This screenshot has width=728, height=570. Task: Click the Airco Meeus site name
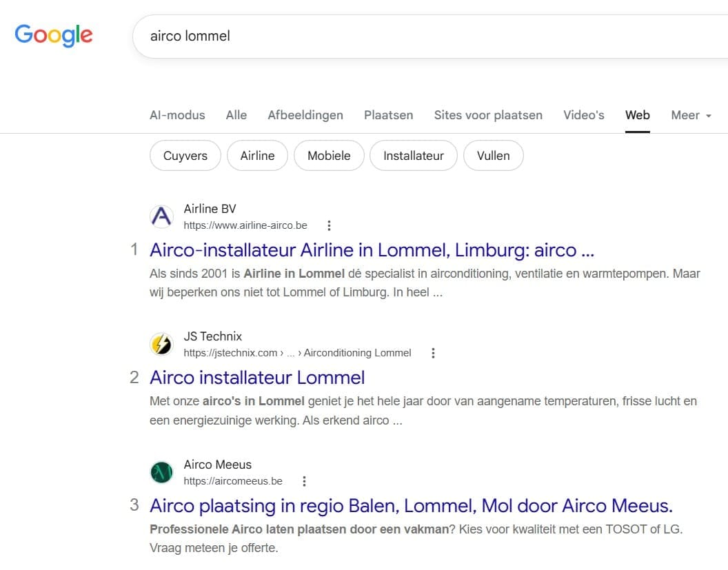pos(218,465)
